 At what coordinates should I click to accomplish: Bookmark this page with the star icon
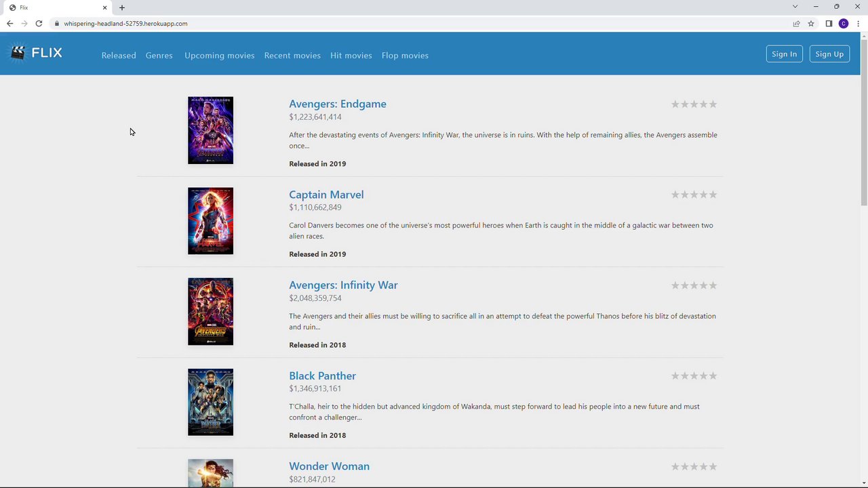[811, 24]
